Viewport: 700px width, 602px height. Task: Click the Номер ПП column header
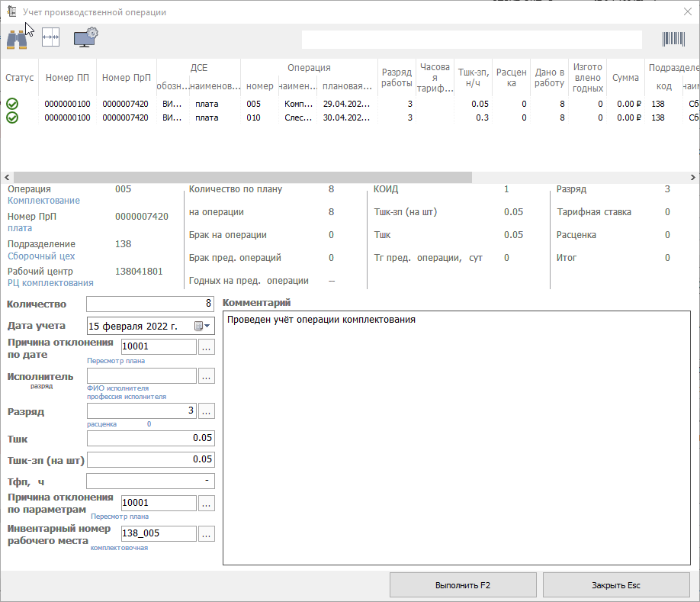click(x=67, y=78)
